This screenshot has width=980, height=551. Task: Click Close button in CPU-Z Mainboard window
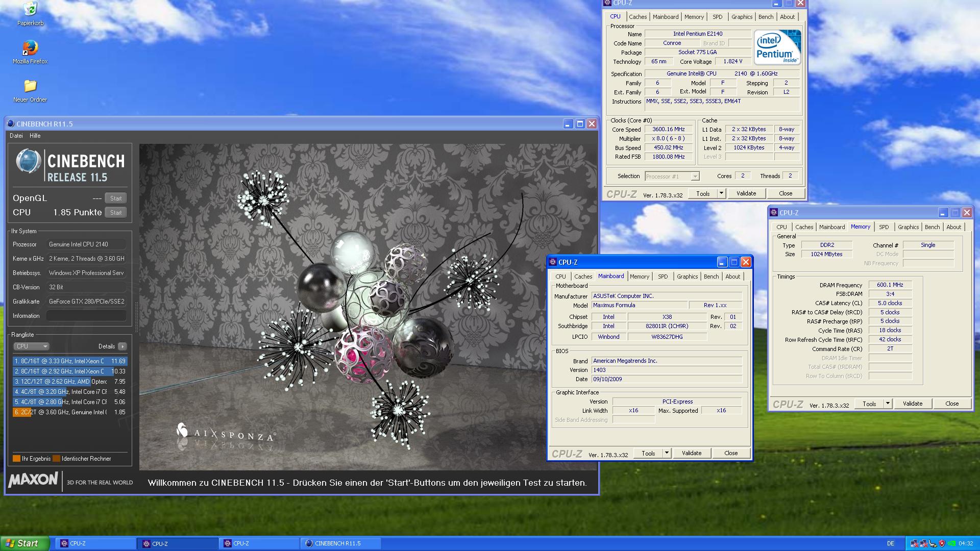pos(731,453)
